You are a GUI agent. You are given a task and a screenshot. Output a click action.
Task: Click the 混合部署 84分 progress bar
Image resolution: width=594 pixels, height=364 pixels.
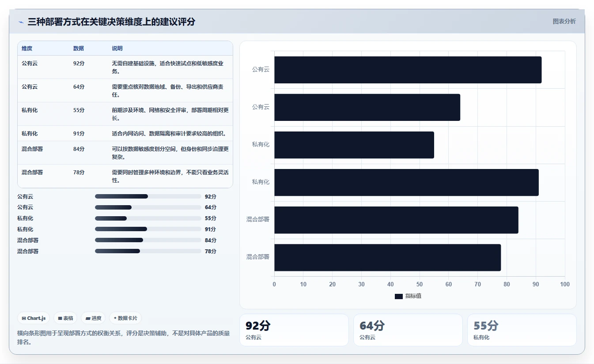click(148, 240)
